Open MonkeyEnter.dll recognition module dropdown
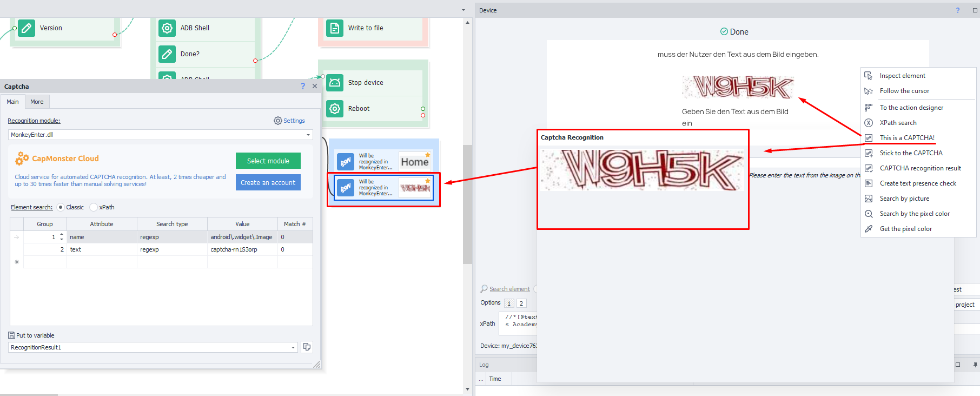The image size is (980, 396). point(308,135)
